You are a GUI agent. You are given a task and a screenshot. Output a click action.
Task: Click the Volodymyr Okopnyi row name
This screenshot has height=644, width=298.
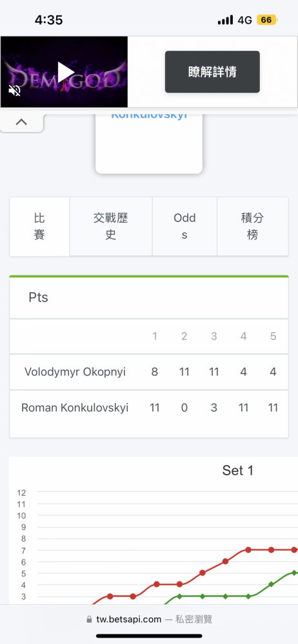coord(75,372)
